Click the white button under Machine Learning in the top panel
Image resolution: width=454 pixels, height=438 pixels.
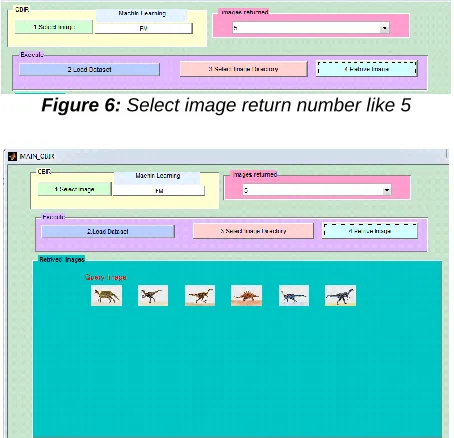(144, 29)
